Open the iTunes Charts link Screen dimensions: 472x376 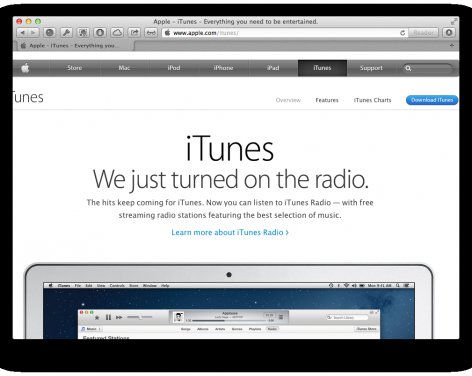tap(372, 100)
